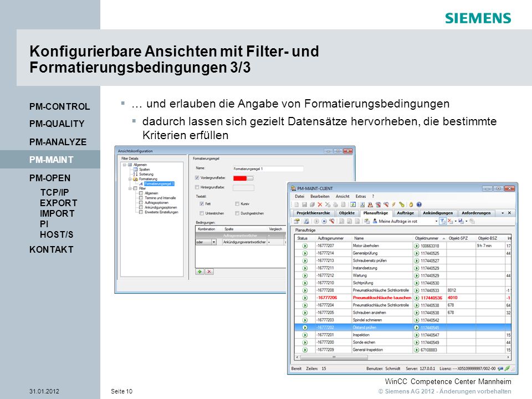Screen dimensions: 532x399
Task: Click the print icon in the main toolbar
Action: pyautogui.click(x=336, y=204)
